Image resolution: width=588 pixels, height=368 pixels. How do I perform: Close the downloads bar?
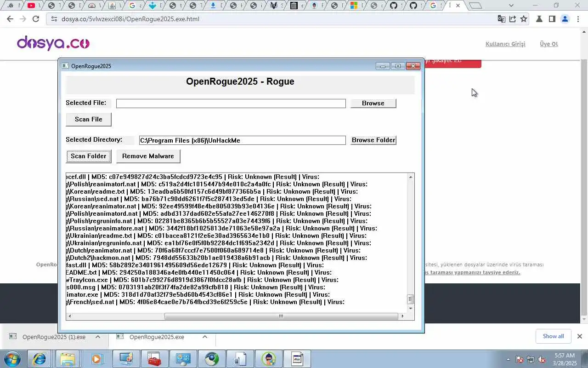click(579, 336)
